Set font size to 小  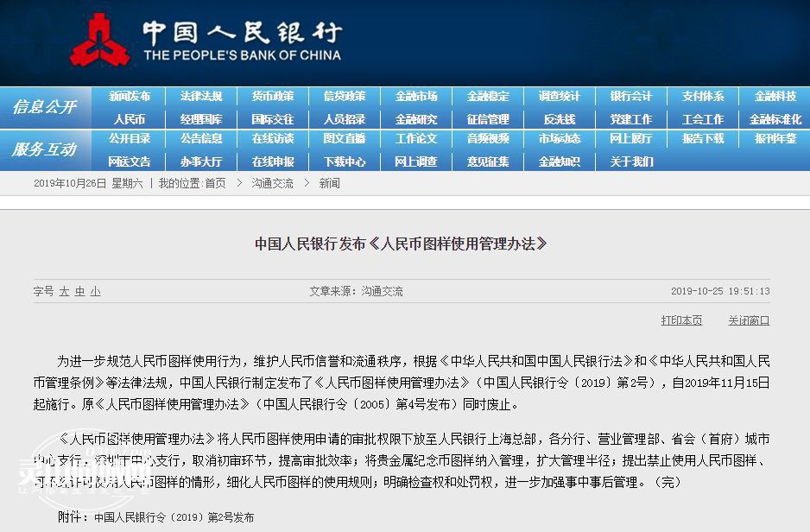95,291
